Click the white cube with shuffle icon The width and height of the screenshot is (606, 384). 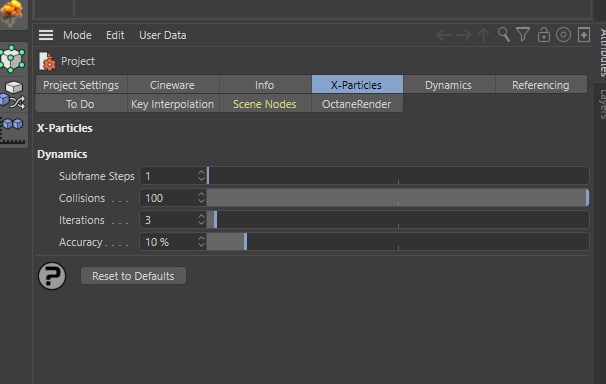pyautogui.click(x=13, y=95)
